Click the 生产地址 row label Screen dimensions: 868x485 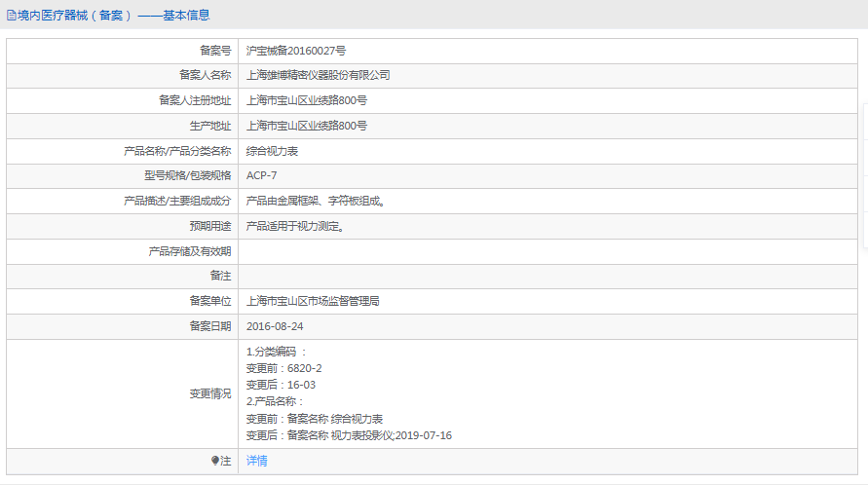[210, 126]
